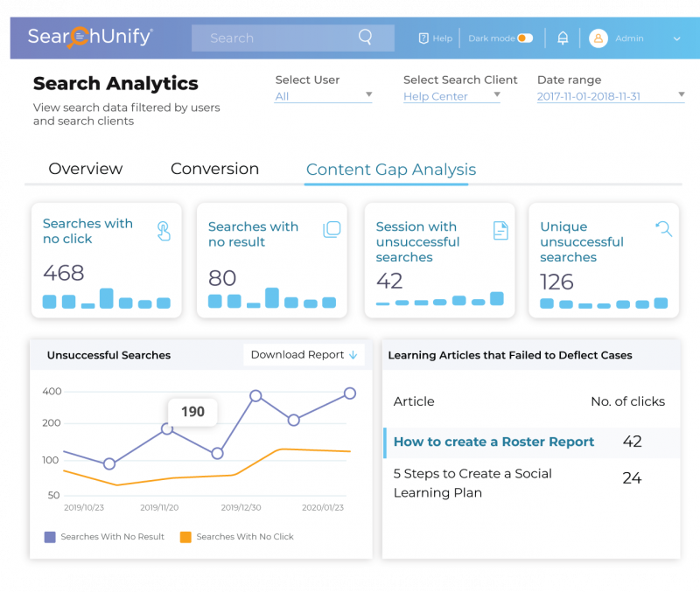The image size is (700, 592).
Task: Click the 42 value on session card
Action: (389, 281)
